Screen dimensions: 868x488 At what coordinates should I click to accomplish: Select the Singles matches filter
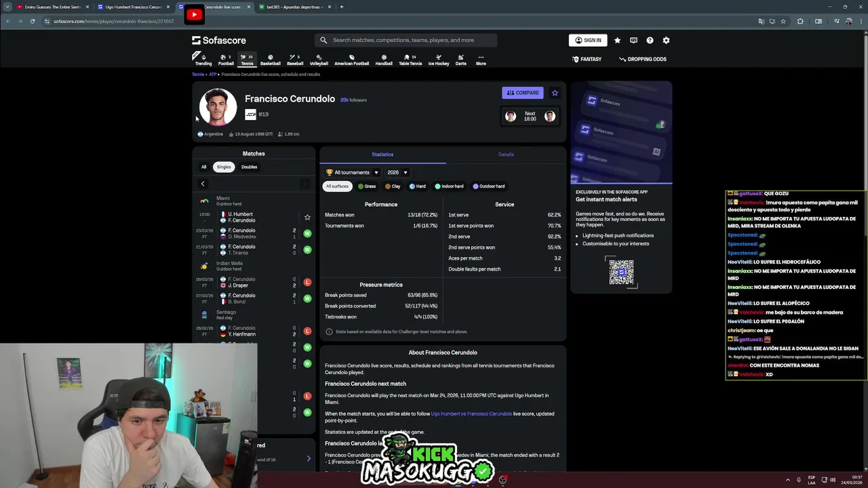[224, 167]
